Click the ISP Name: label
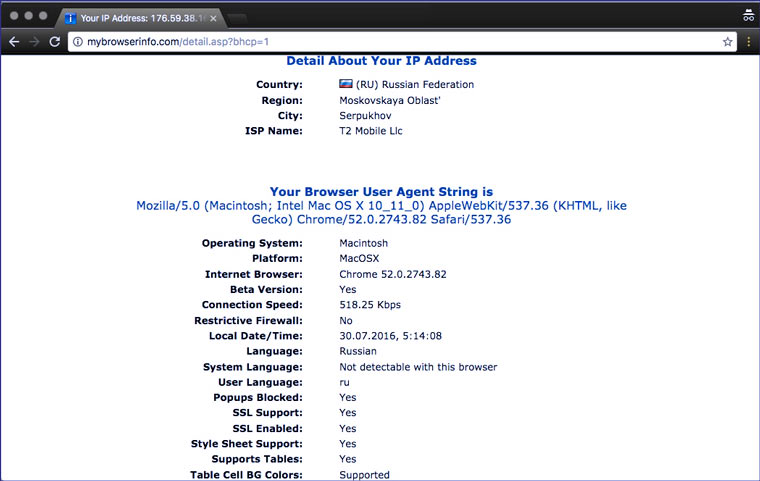This screenshot has height=481, width=760. click(274, 131)
